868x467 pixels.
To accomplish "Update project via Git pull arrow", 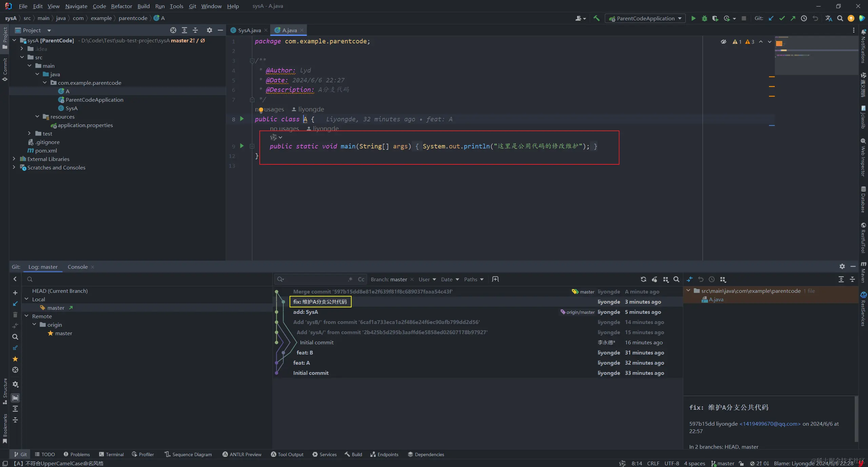I will pyautogui.click(x=771, y=18).
